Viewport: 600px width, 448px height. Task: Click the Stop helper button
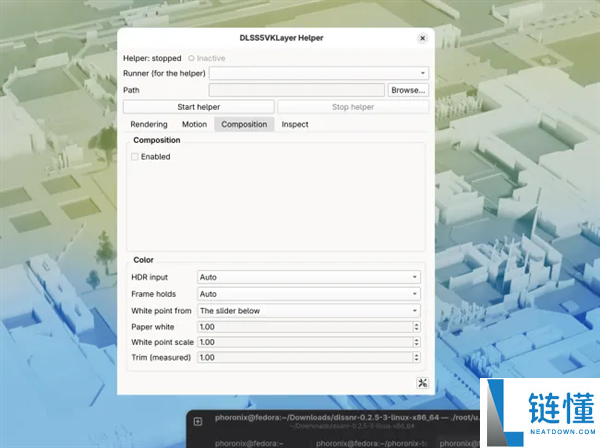(353, 107)
